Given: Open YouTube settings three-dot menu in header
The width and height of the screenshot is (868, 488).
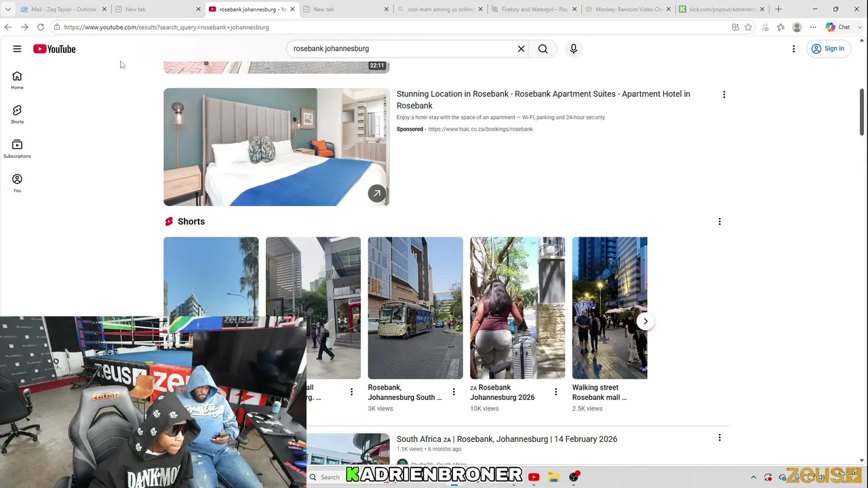Looking at the screenshot, I should (793, 49).
